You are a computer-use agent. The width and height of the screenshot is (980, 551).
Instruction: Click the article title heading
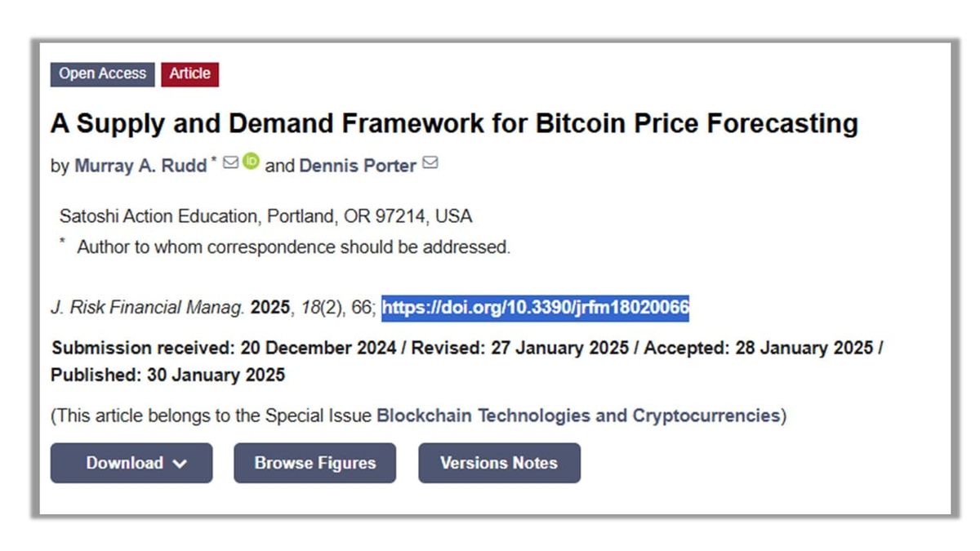pyautogui.click(x=455, y=123)
